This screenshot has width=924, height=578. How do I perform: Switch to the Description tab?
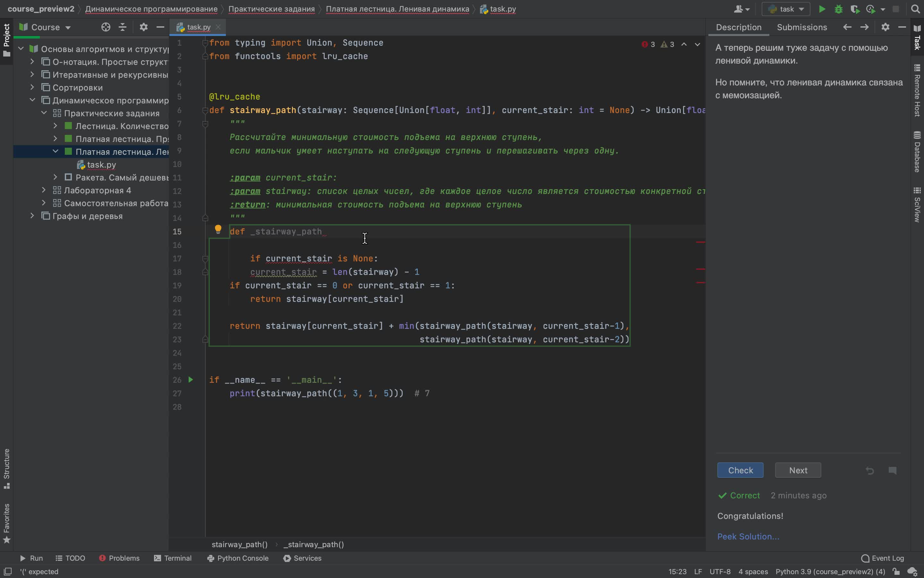coord(739,27)
